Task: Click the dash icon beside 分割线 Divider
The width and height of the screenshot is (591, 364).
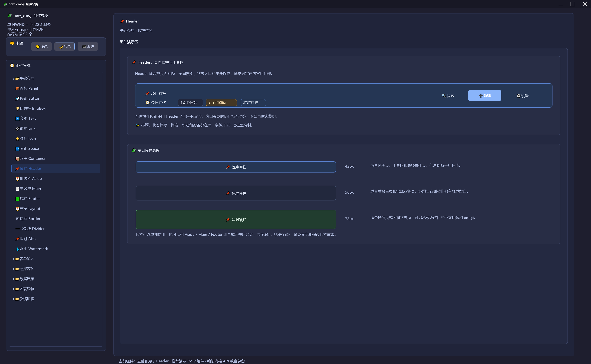Action: coord(17,229)
